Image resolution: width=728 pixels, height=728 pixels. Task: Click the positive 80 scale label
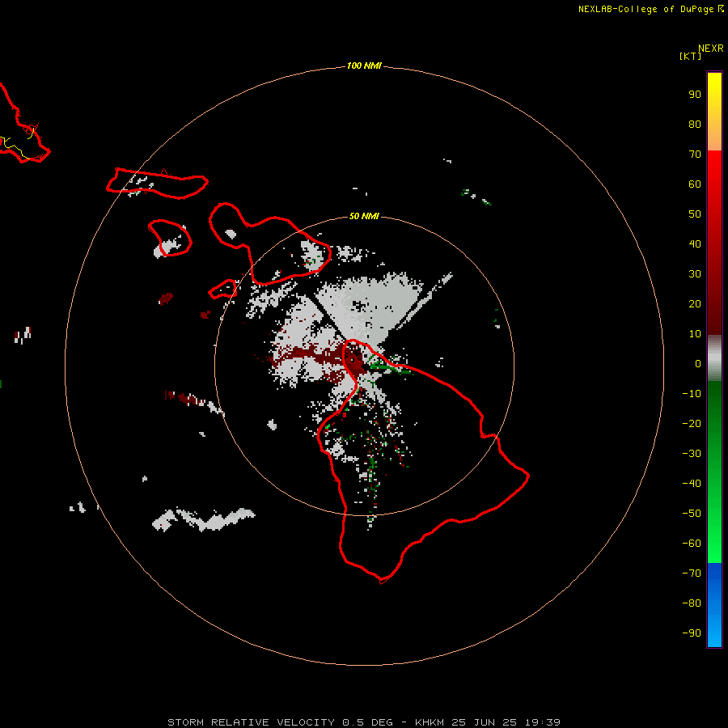(695, 125)
